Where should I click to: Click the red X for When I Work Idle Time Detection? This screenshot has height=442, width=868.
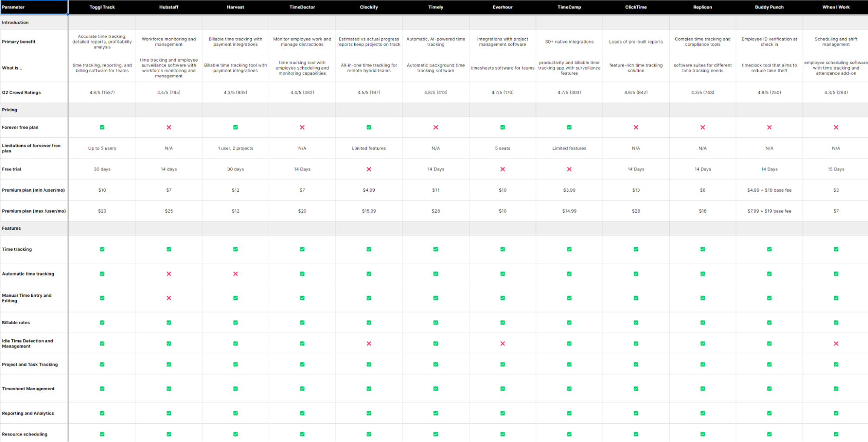[836, 343]
